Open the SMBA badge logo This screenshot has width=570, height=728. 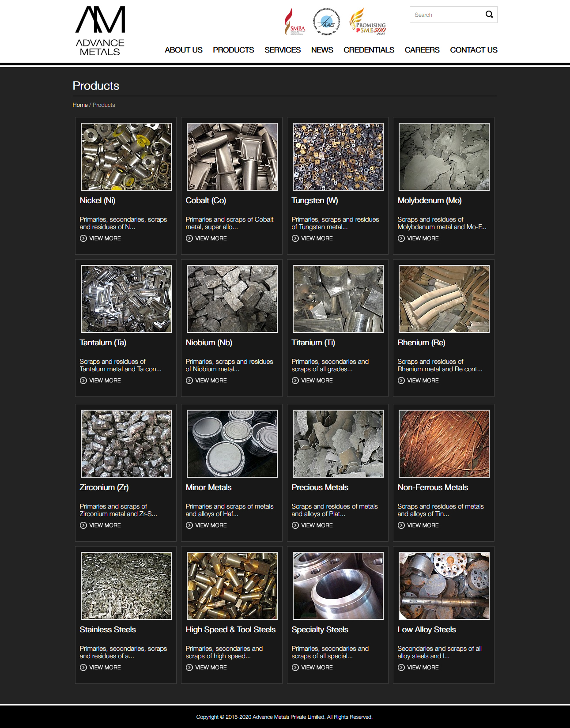pos(294,22)
